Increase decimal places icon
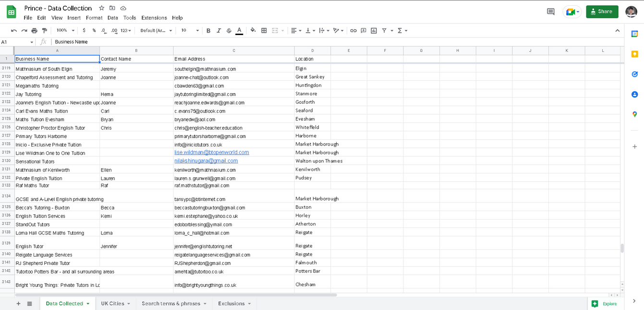This screenshot has height=310, width=644. click(114, 30)
